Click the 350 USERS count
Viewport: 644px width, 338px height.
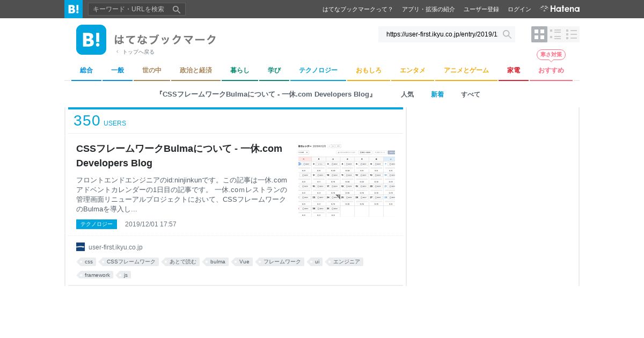pos(100,121)
